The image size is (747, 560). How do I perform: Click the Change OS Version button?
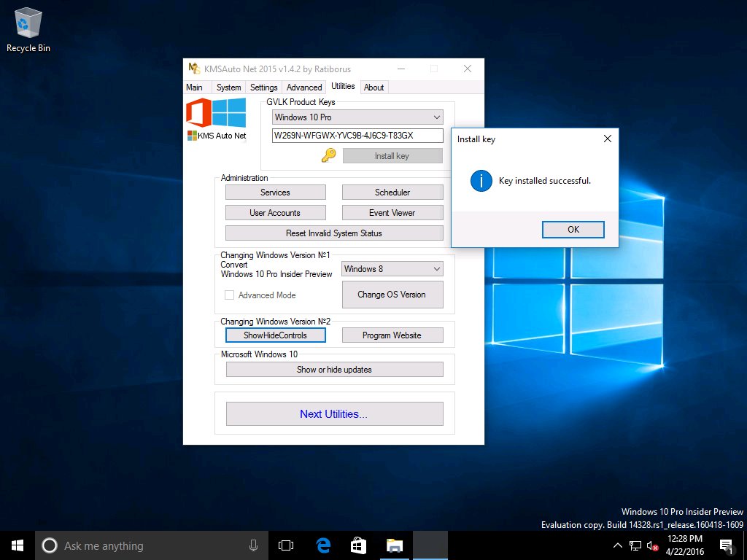tap(392, 295)
